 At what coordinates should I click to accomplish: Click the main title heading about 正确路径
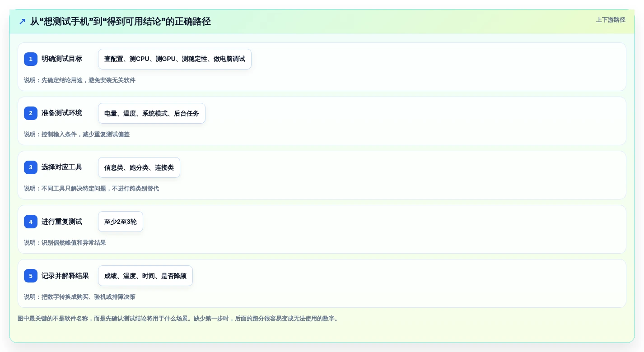click(120, 22)
